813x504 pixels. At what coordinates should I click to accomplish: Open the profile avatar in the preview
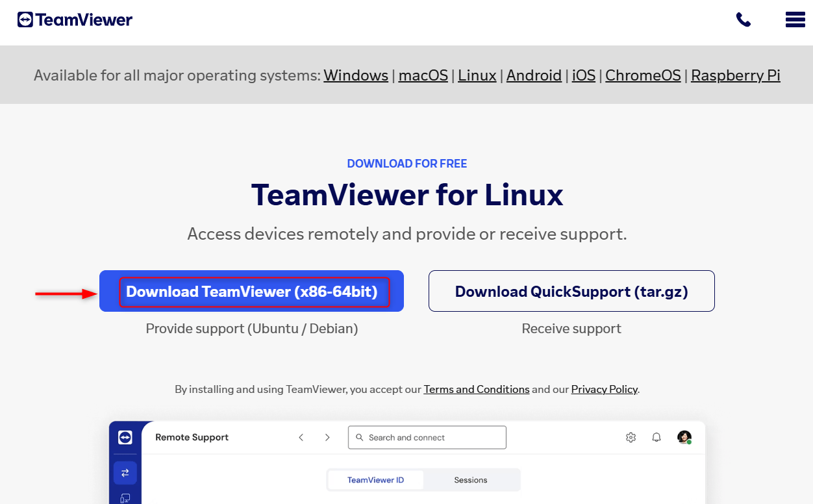pyautogui.click(x=683, y=437)
